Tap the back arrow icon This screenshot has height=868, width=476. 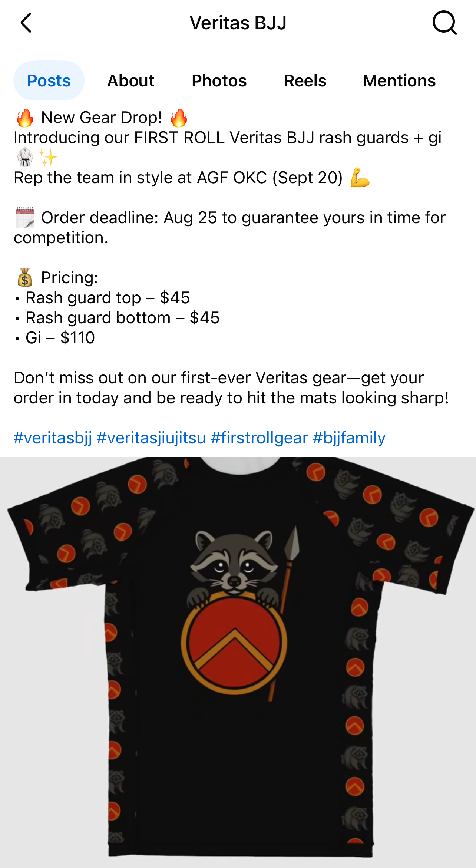(x=26, y=23)
